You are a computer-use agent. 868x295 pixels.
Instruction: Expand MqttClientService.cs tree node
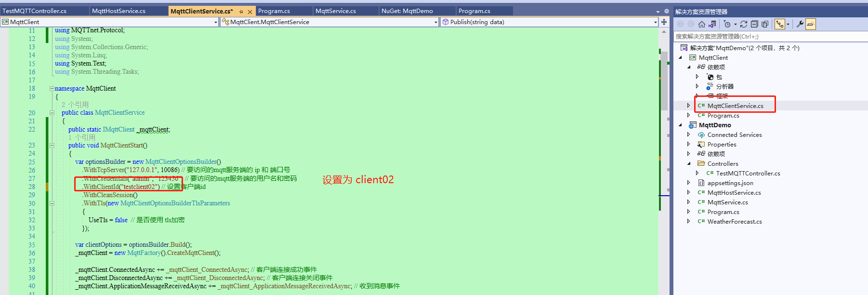[689, 106]
